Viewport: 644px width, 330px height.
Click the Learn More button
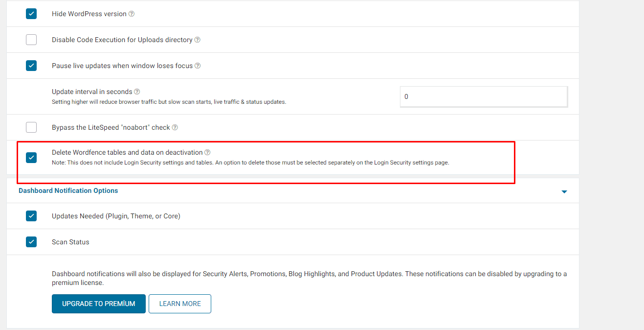(180, 304)
